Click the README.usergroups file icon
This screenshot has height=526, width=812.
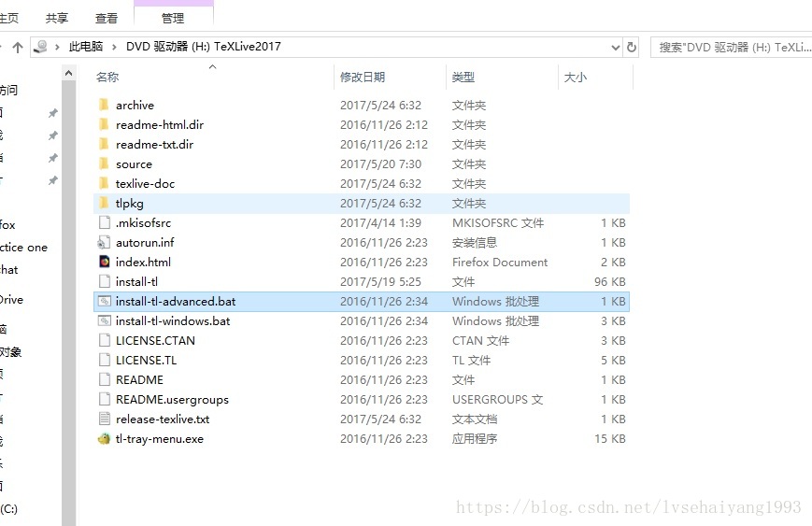(104, 400)
